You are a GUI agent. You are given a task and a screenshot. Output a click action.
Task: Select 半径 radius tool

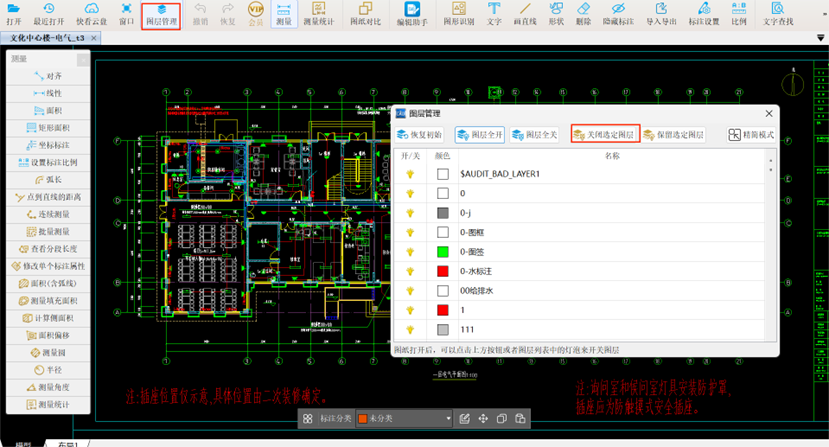click(x=48, y=370)
